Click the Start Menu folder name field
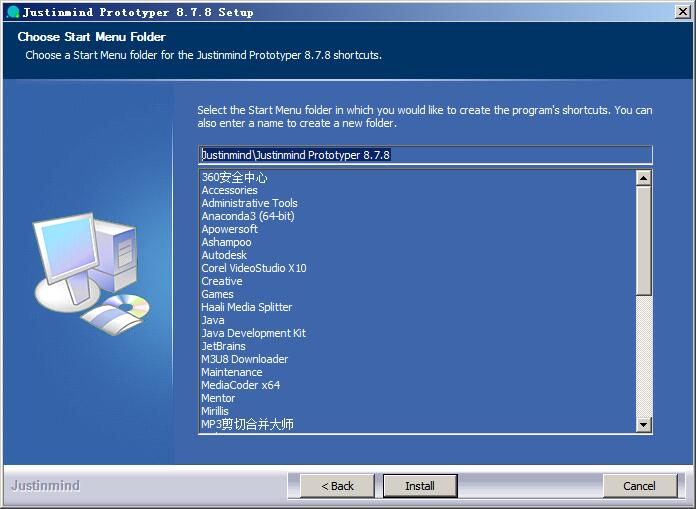The height and width of the screenshot is (509, 696). click(425, 155)
